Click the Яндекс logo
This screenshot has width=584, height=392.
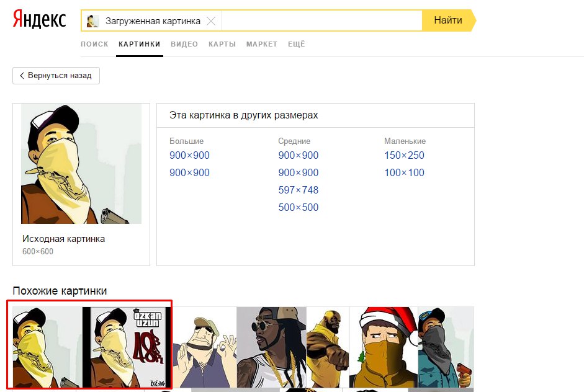pos(40,20)
